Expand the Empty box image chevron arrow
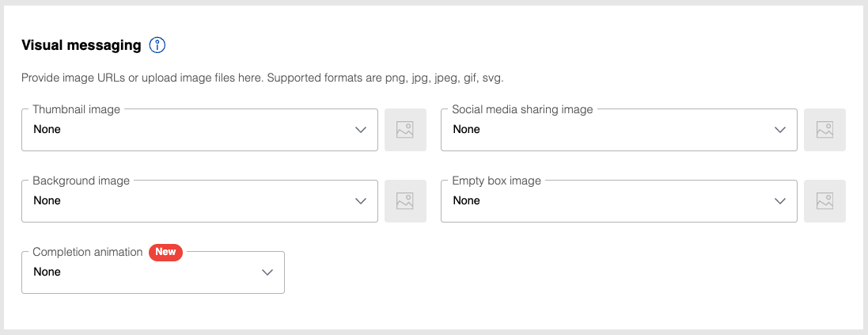Image resolution: width=868 pixels, height=335 pixels. [x=780, y=201]
